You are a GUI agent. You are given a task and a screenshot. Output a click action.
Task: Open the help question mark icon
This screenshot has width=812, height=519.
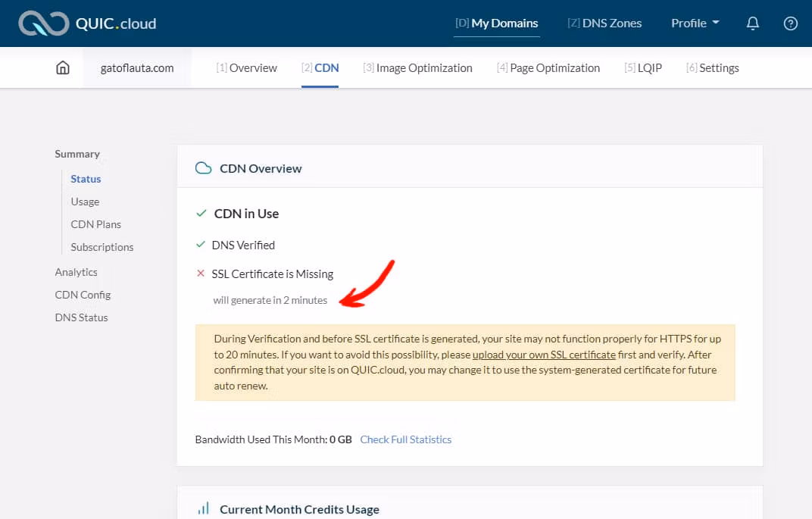click(x=790, y=23)
